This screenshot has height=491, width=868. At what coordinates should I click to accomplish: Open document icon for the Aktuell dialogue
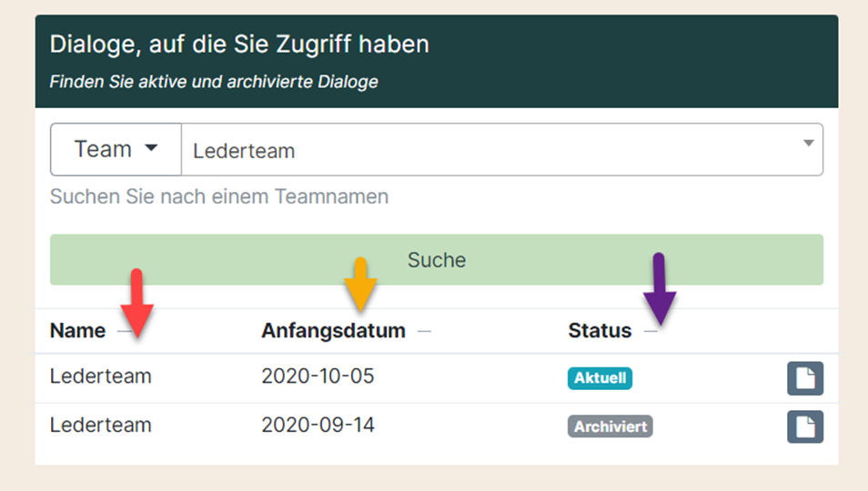805,379
